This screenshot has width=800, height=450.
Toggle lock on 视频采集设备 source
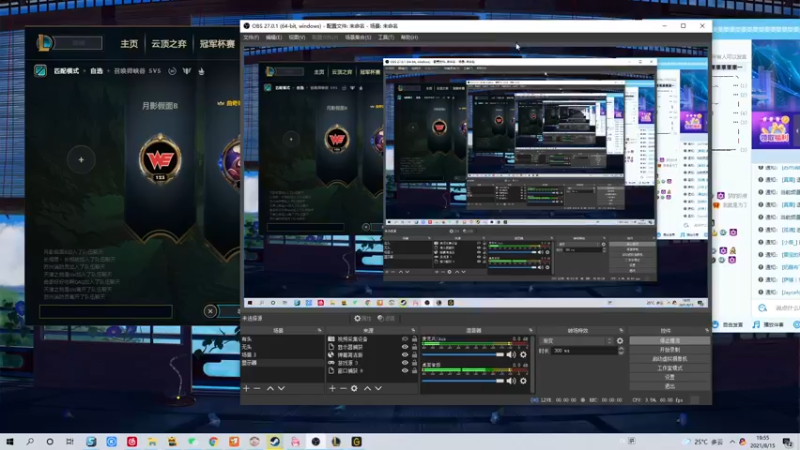(x=414, y=339)
